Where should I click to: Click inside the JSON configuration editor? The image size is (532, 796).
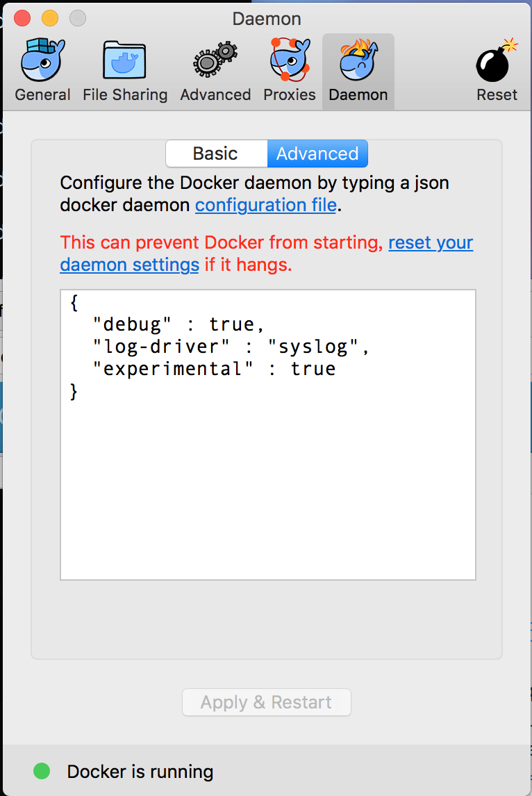268,435
